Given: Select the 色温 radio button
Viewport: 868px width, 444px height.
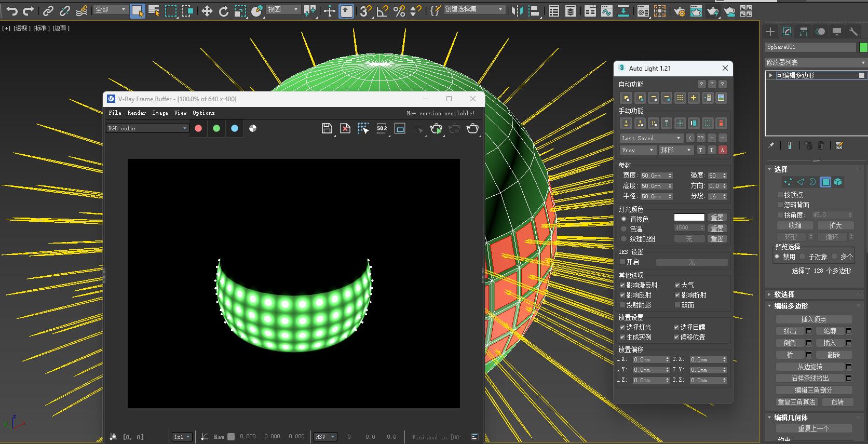Looking at the screenshot, I should [x=624, y=229].
